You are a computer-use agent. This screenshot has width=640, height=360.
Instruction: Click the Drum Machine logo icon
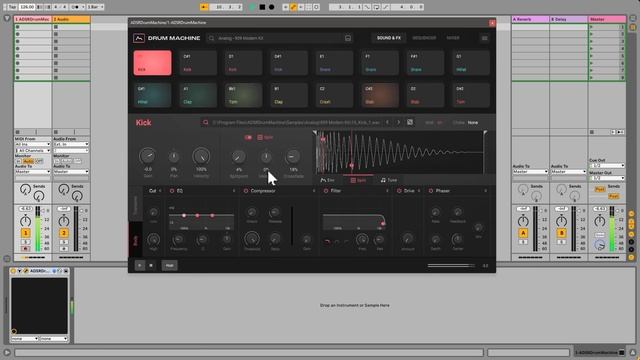[x=139, y=38]
